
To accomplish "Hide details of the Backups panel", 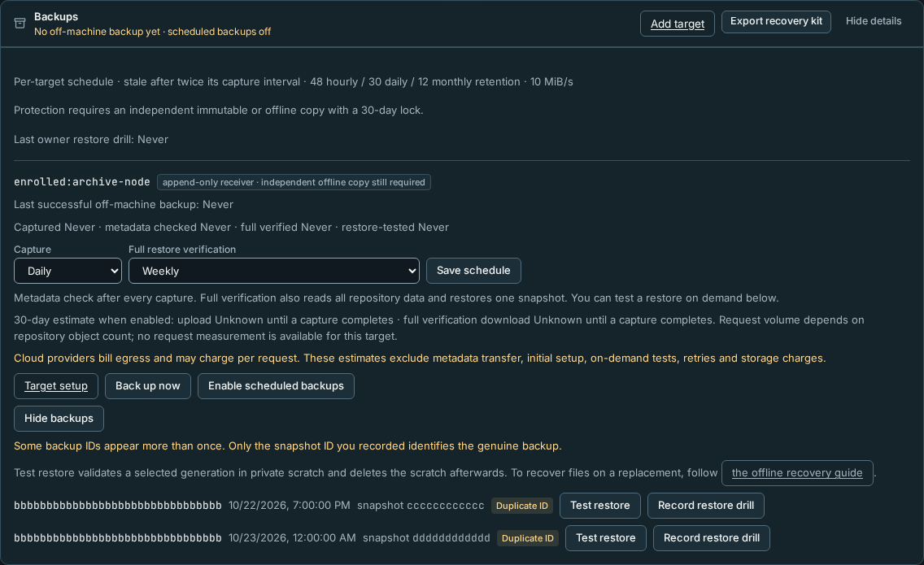I will tap(874, 21).
